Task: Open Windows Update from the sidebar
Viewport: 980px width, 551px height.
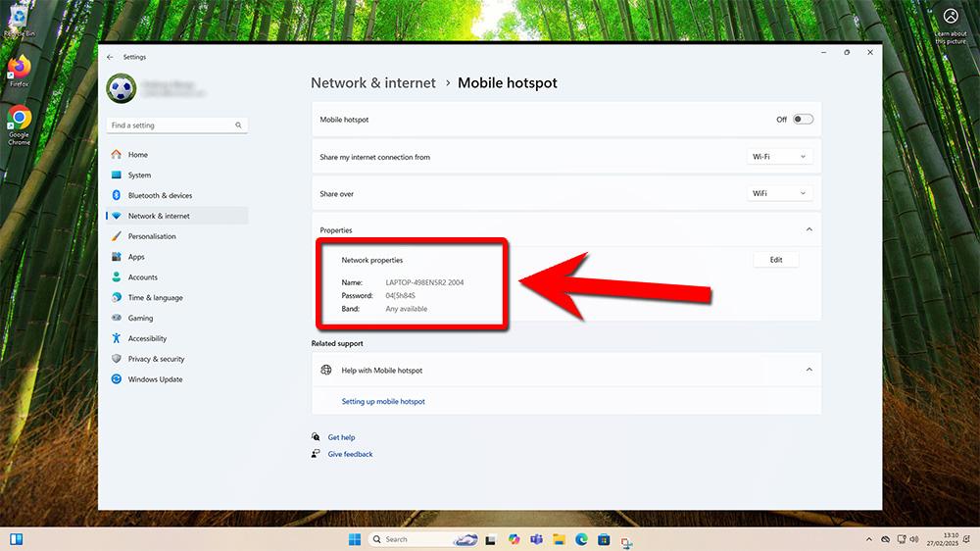Action: [155, 379]
